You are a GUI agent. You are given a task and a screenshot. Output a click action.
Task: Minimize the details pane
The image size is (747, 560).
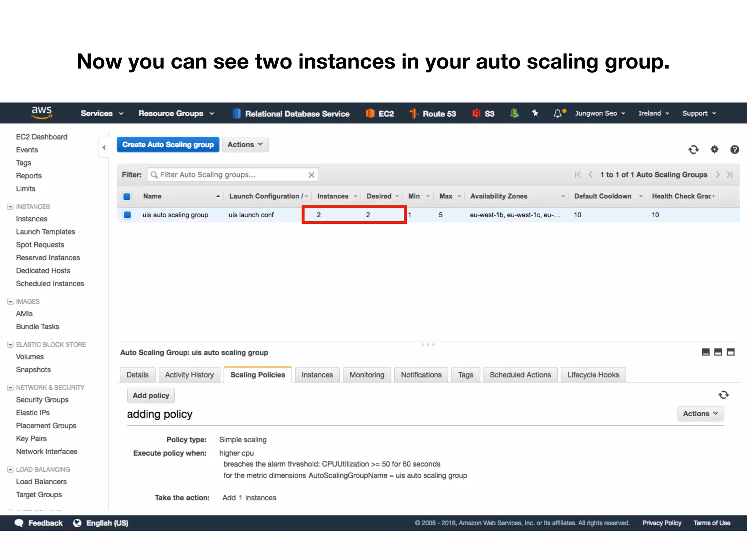coord(705,352)
